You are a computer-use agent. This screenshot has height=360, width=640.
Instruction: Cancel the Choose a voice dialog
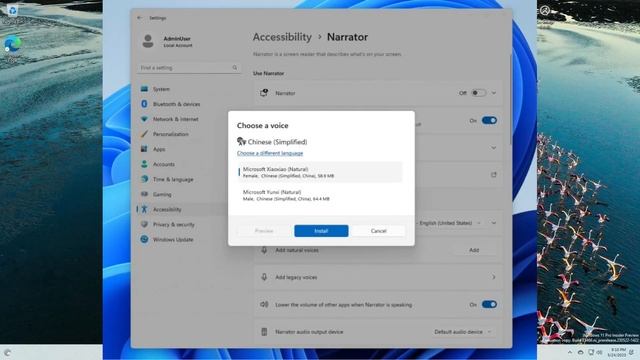point(378,231)
